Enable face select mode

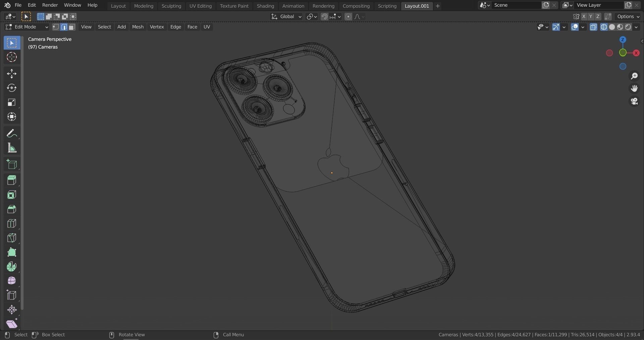point(72,27)
